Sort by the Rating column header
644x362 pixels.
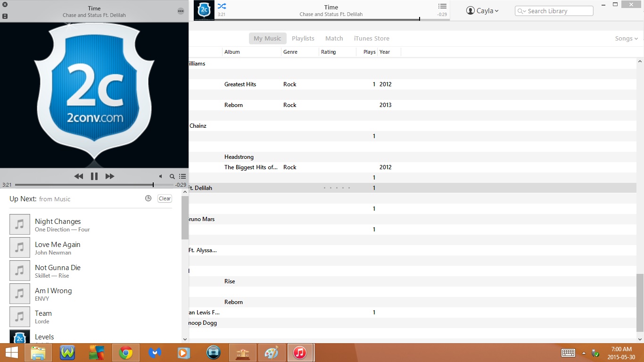click(x=338, y=52)
